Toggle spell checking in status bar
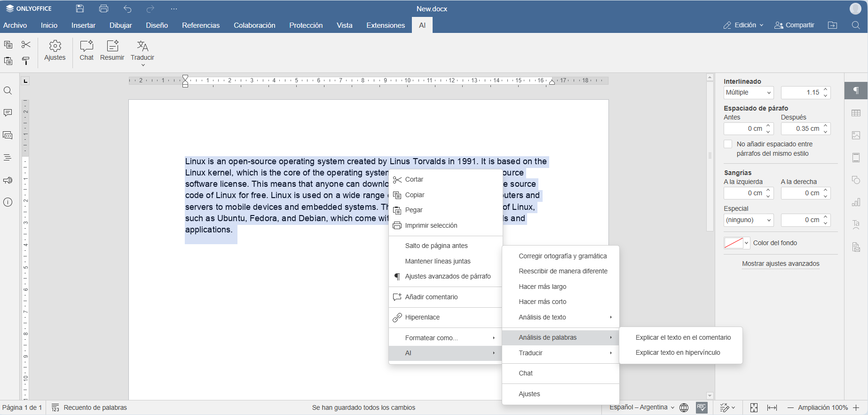This screenshot has width=868, height=415. click(702, 407)
